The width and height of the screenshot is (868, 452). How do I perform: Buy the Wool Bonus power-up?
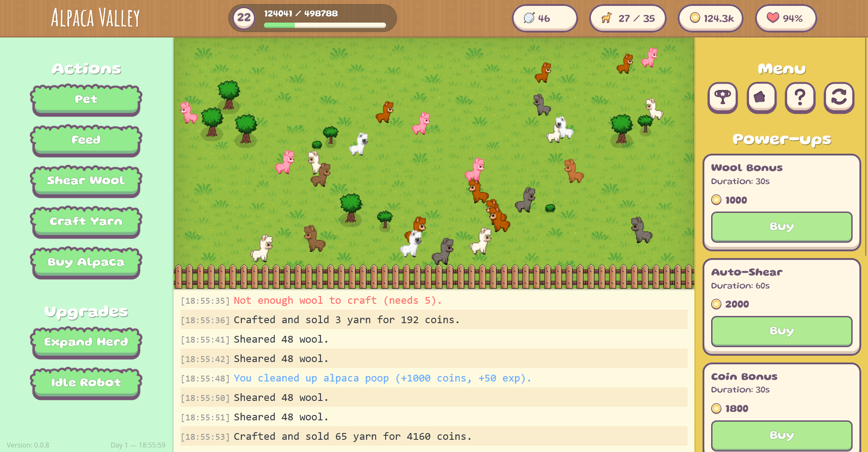(781, 227)
